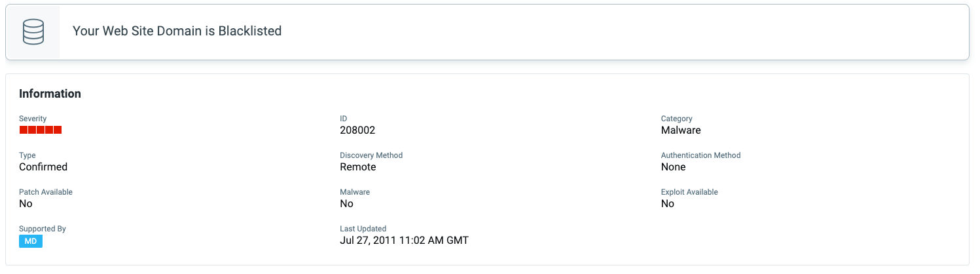Click the Patch Available value No

pos(26,204)
